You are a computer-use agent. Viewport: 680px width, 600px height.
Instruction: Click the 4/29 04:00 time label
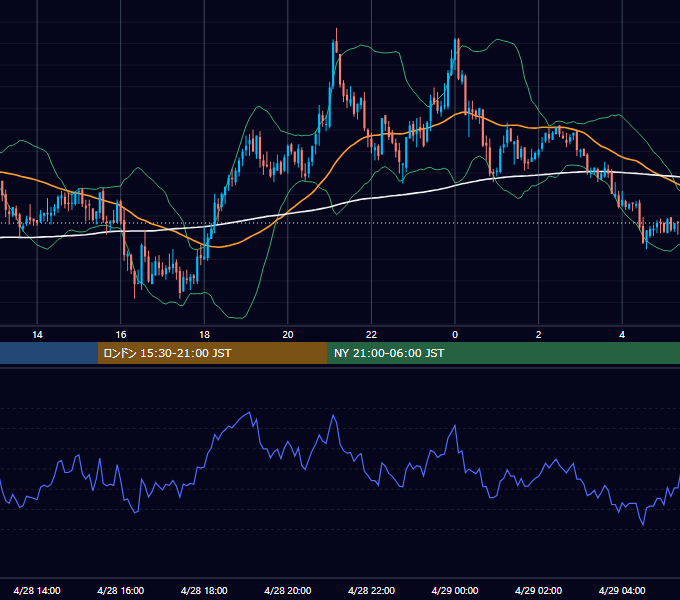pyautogui.click(x=622, y=590)
